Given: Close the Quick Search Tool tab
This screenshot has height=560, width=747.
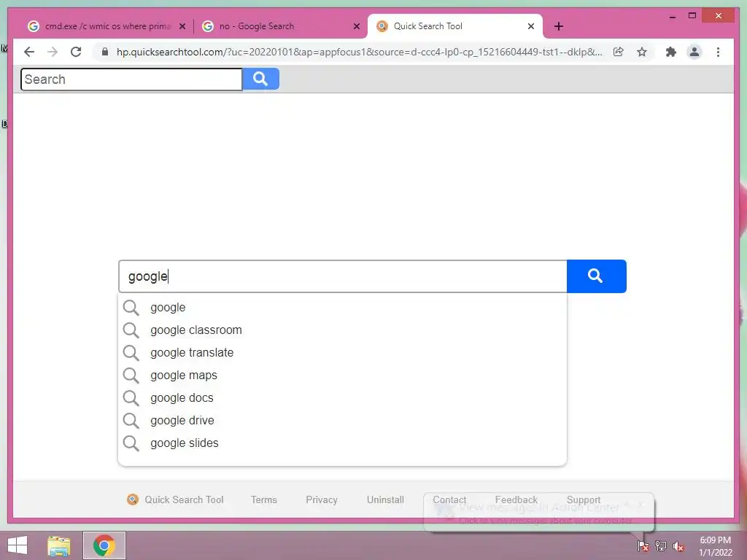Looking at the screenshot, I should pyautogui.click(x=531, y=27).
